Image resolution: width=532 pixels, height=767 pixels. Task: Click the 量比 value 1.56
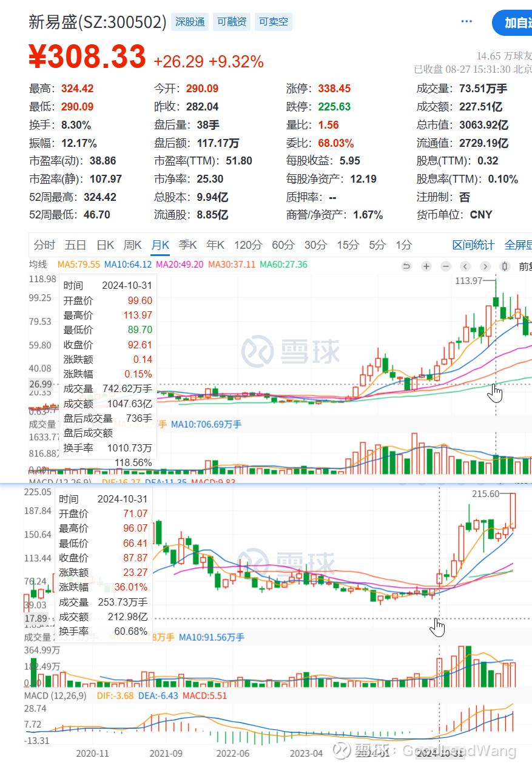click(329, 125)
